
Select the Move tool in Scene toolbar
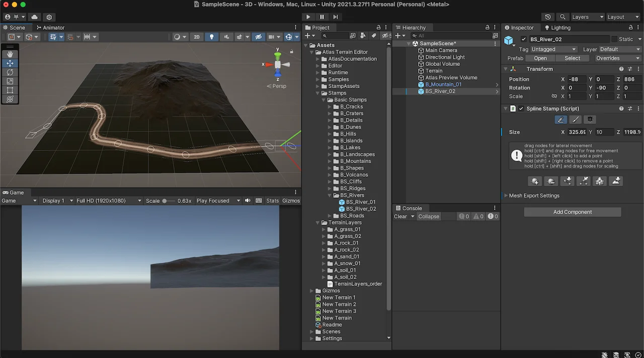click(10, 63)
